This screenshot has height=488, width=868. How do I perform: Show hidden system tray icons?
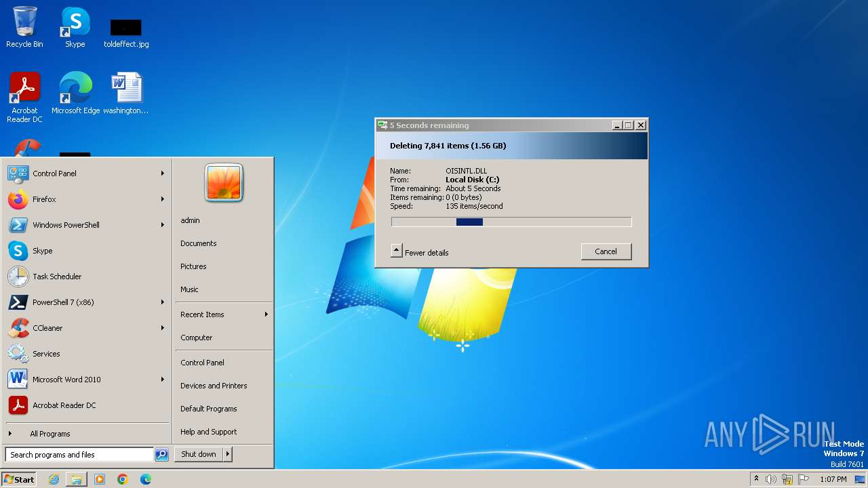[x=756, y=479]
